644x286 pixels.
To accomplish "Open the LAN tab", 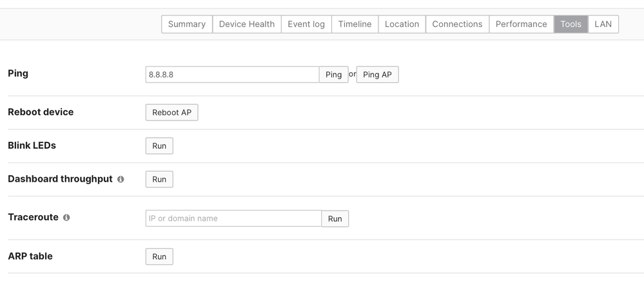I will tap(603, 24).
